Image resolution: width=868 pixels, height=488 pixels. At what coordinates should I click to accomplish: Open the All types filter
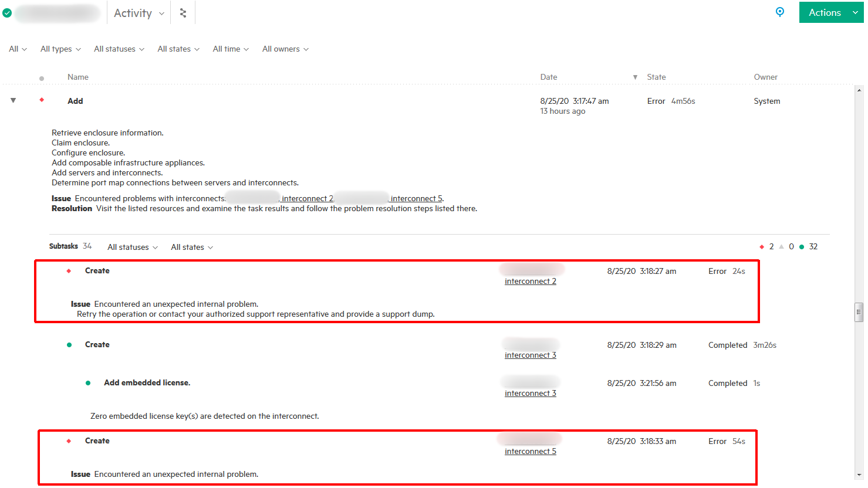(x=60, y=49)
